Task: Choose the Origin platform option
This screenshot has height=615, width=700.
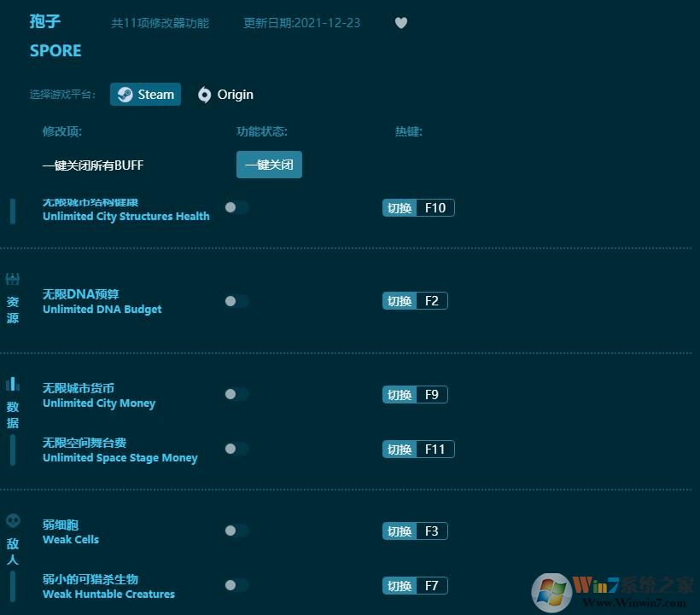Action: (x=225, y=94)
